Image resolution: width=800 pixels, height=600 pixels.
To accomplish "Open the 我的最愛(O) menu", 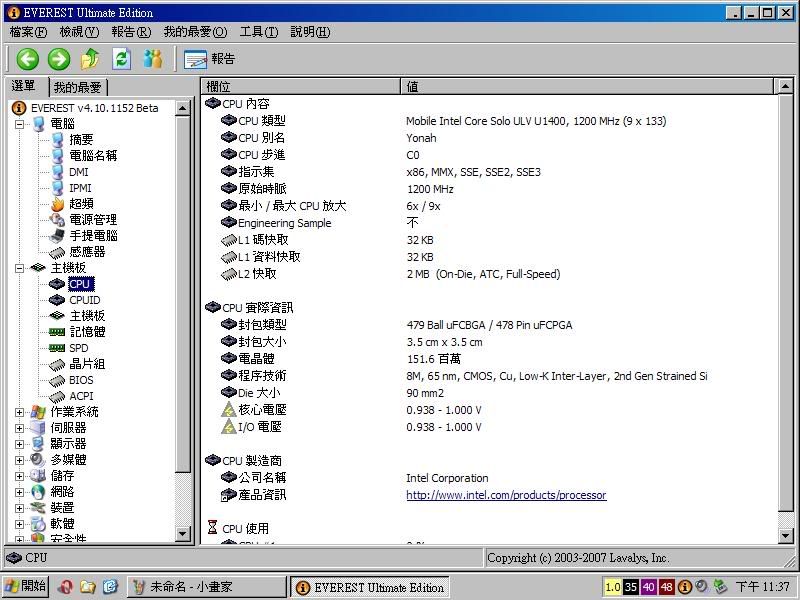I will (195, 32).
